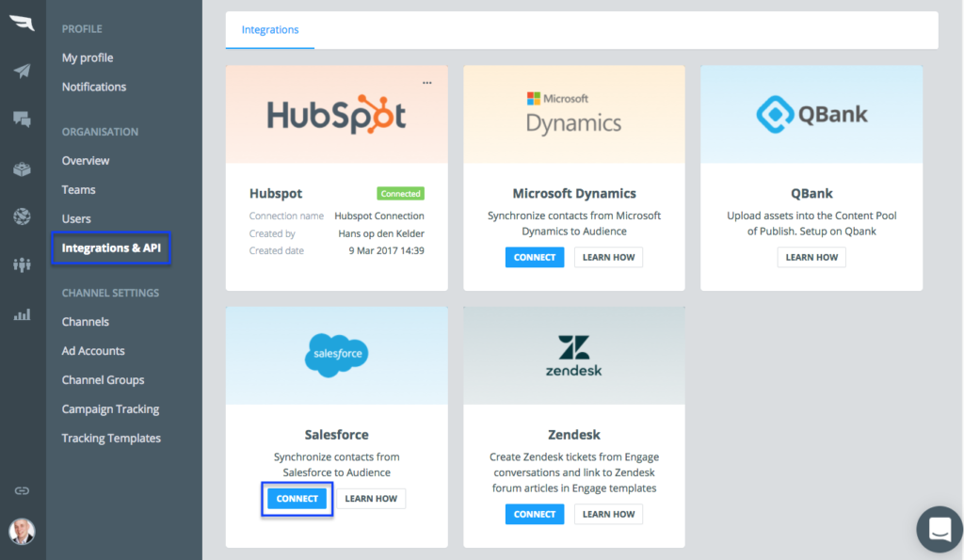Click the PROFILE section header

[x=82, y=29]
